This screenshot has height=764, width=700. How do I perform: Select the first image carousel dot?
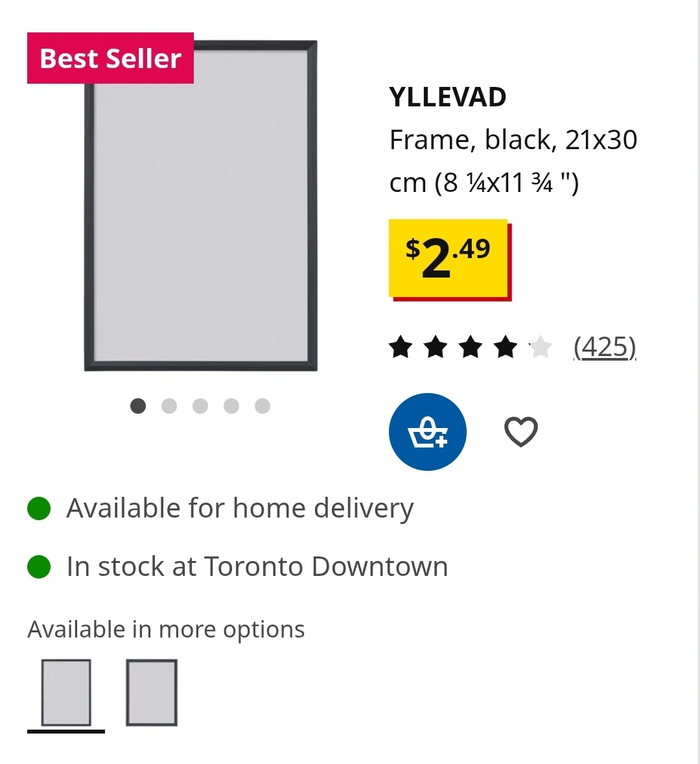pos(138,406)
